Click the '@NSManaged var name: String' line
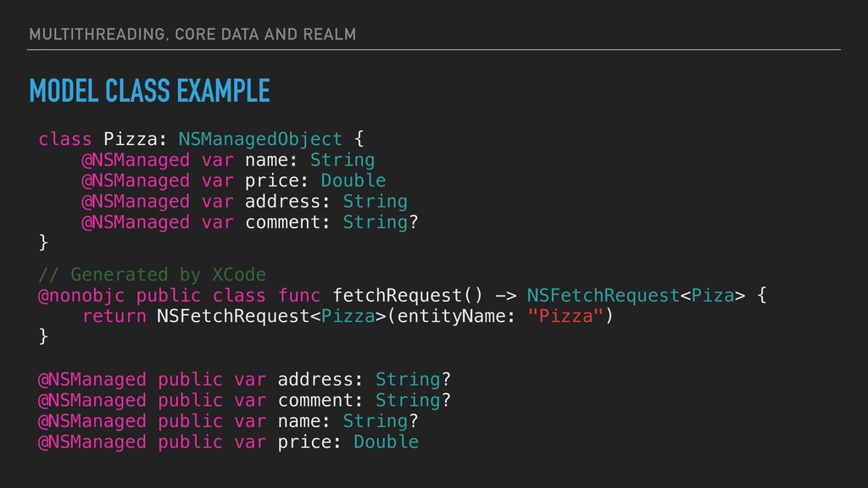 (x=228, y=160)
